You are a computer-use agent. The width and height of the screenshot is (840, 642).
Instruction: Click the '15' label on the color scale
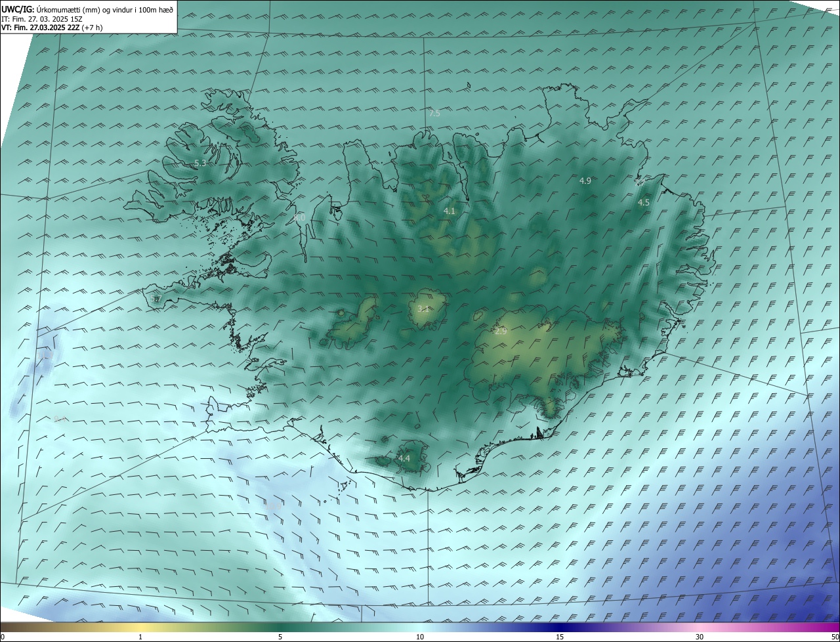pyautogui.click(x=560, y=637)
